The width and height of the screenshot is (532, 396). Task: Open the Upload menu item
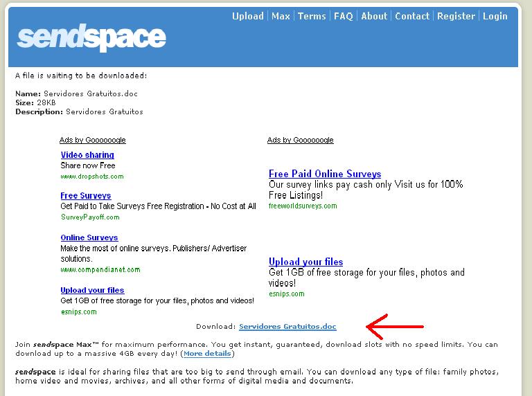coord(248,16)
